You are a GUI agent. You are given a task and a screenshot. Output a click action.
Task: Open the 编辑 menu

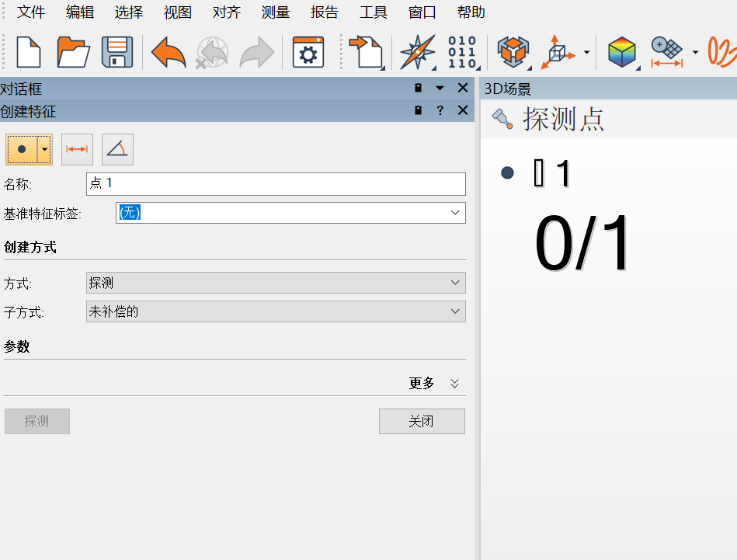click(x=80, y=12)
